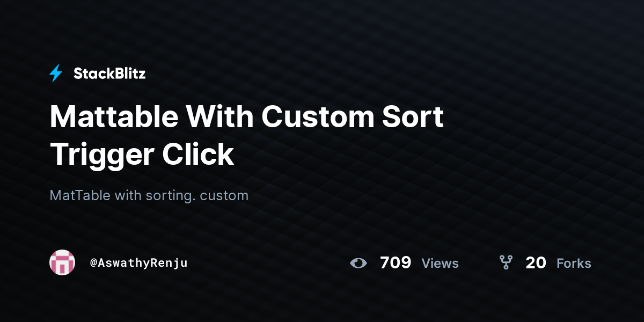644x322 pixels.
Task: Click the word custom in description
Action: 224,196
